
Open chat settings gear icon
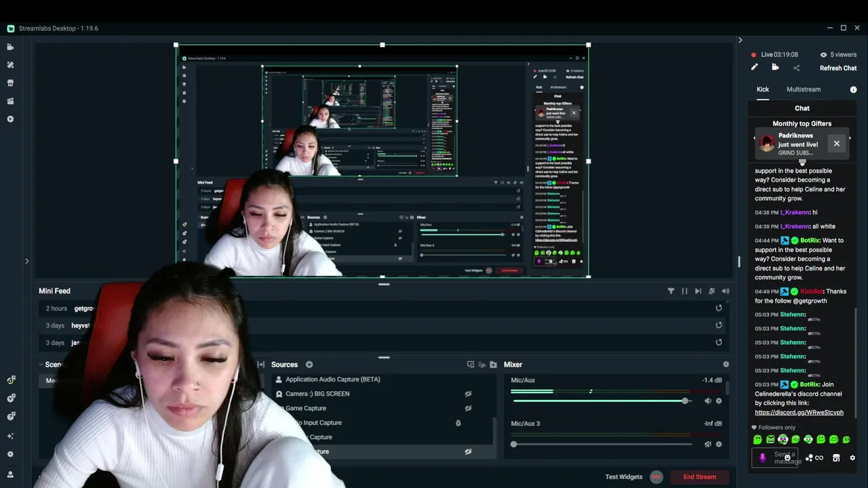coord(852,458)
